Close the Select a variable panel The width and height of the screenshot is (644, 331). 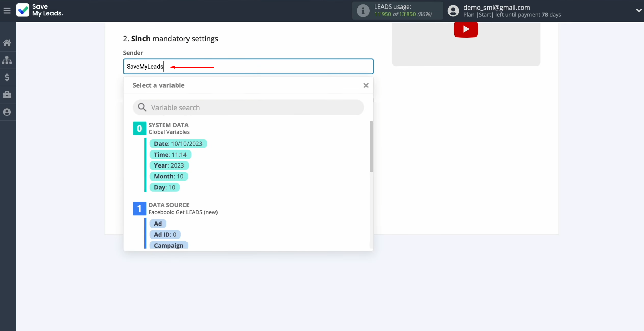pyautogui.click(x=366, y=85)
